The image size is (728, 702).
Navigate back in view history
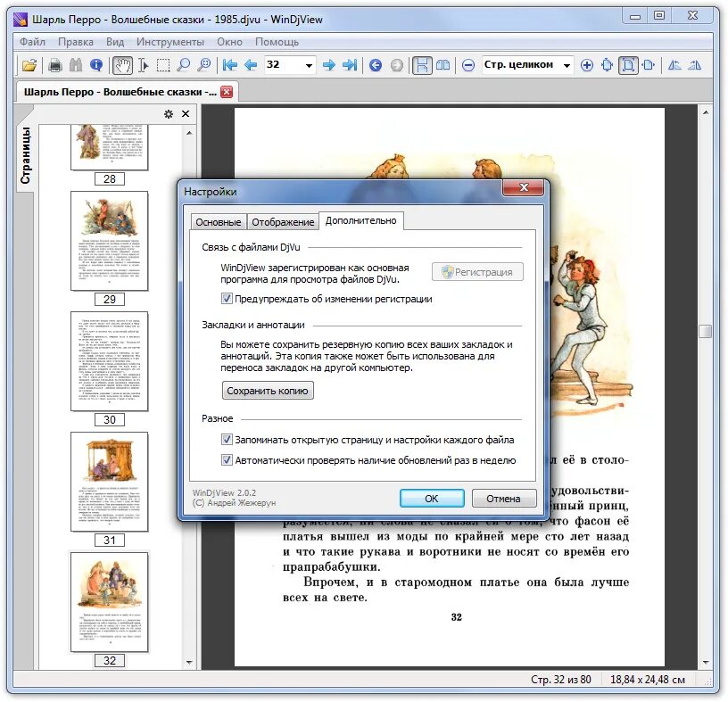[376, 65]
